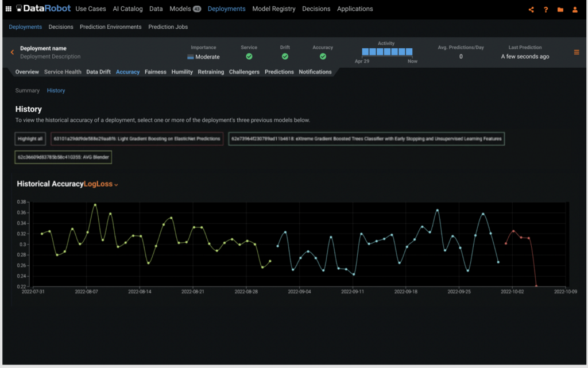This screenshot has width=588, height=368.
Task: Select the green Drift status checkmark
Action: (285, 56)
